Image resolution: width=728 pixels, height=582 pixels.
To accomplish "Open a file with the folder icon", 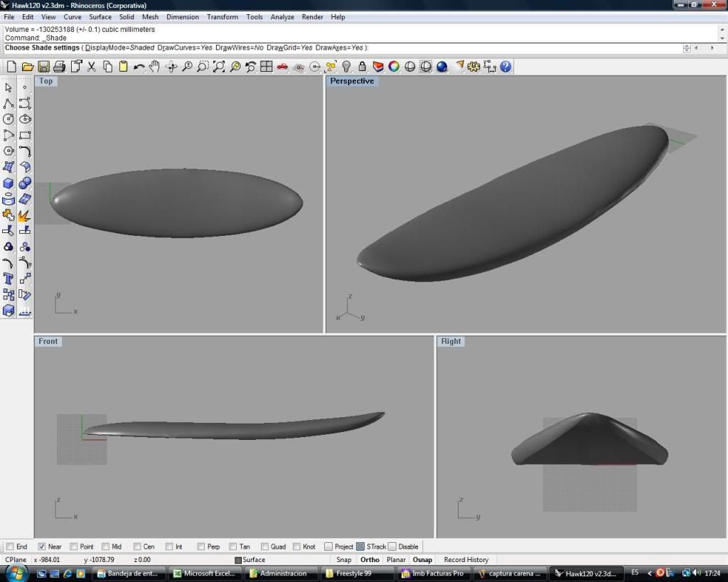I will [x=28, y=67].
